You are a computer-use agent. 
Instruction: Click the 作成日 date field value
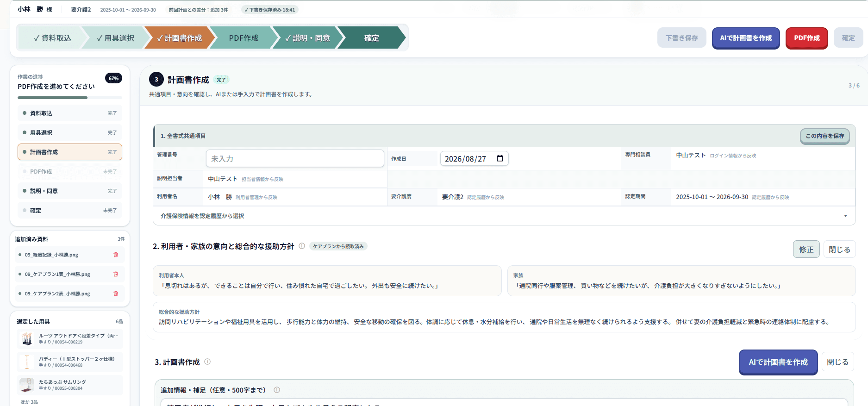[465, 159]
